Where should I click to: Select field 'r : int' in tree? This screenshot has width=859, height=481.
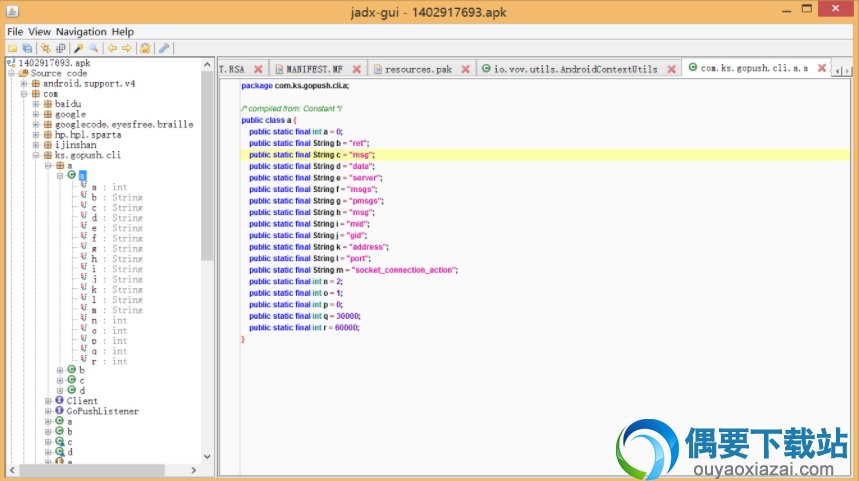[x=109, y=362]
